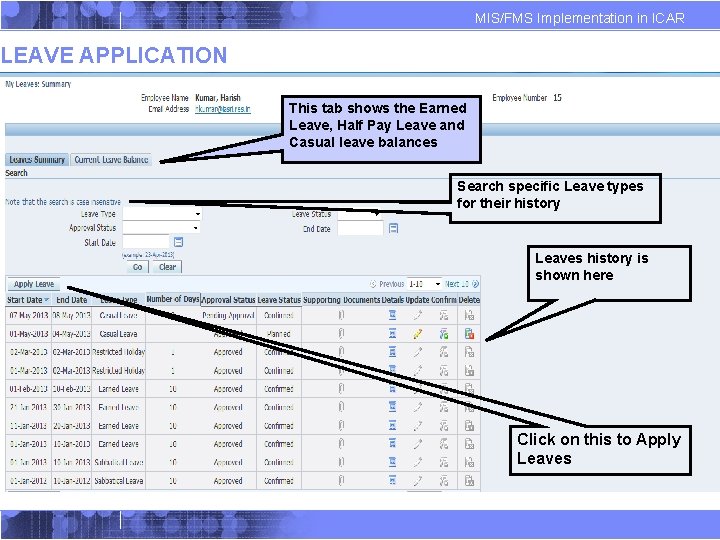Click the Previous pagination link

387,284
